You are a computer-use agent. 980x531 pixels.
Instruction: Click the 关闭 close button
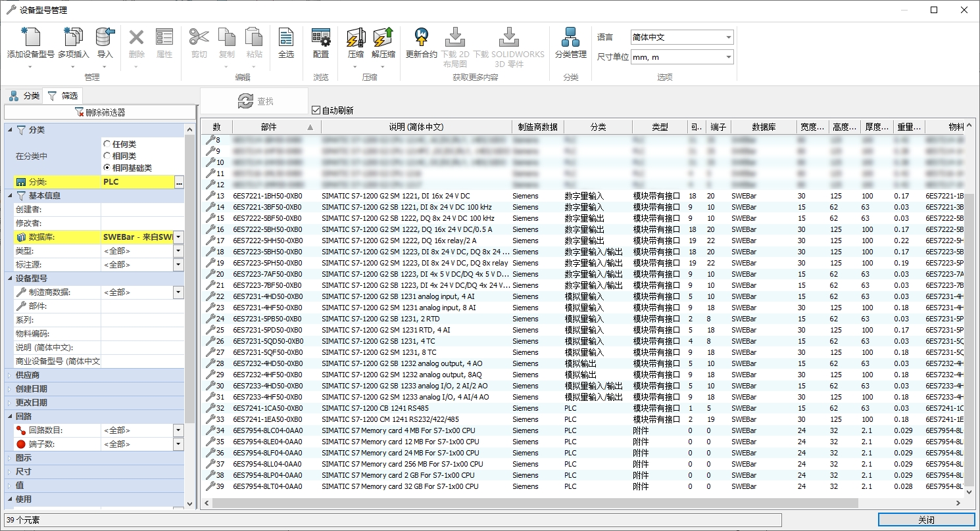click(925, 520)
